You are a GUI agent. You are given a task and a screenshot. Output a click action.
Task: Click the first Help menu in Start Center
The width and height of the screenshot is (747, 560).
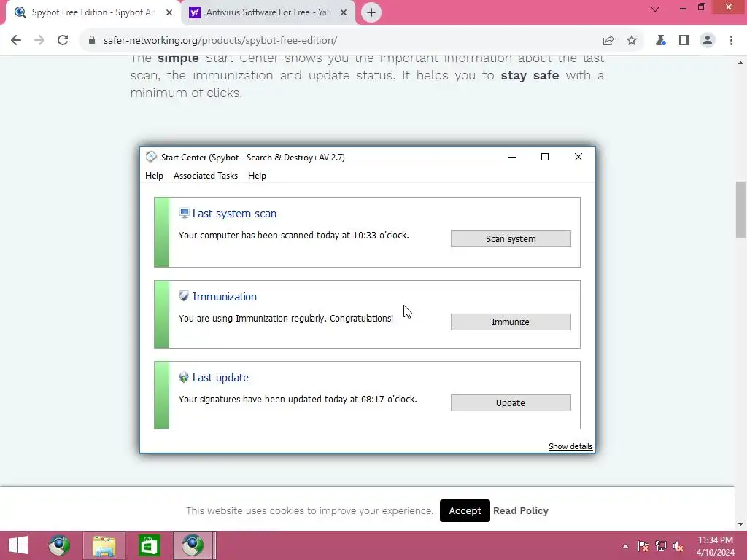coord(154,176)
